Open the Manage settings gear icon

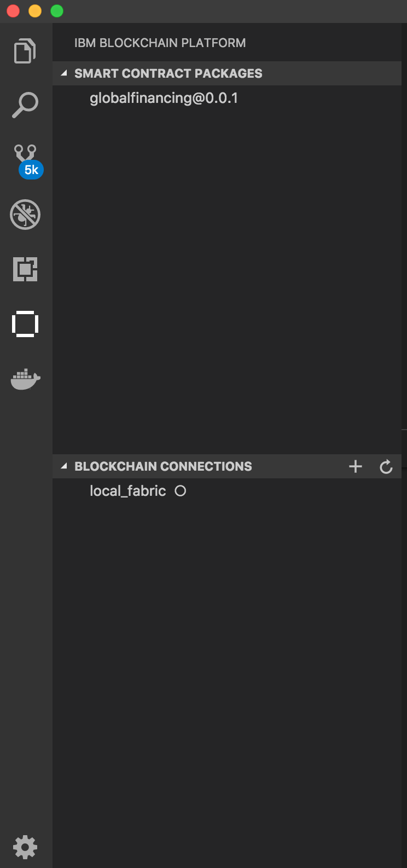point(25,847)
